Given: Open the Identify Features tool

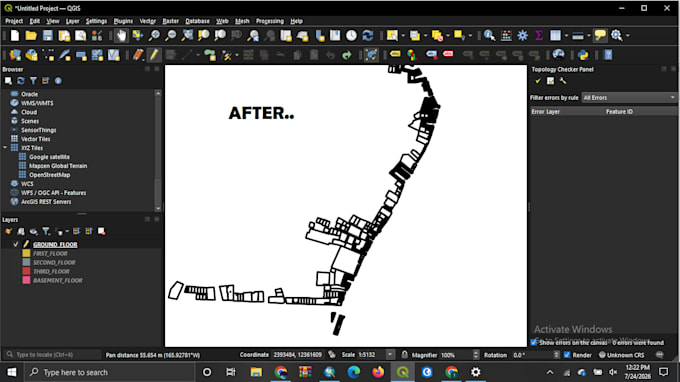Looking at the screenshot, I should coord(489,36).
